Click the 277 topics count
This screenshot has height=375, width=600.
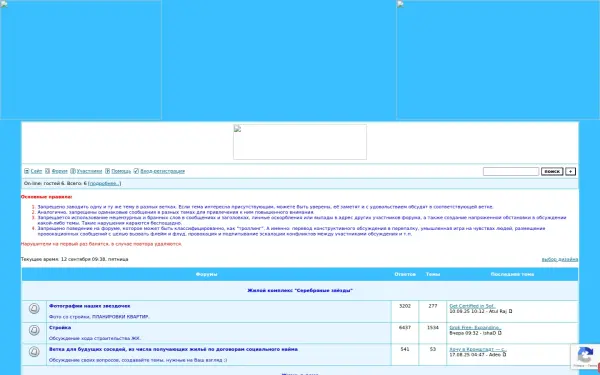(433, 306)
